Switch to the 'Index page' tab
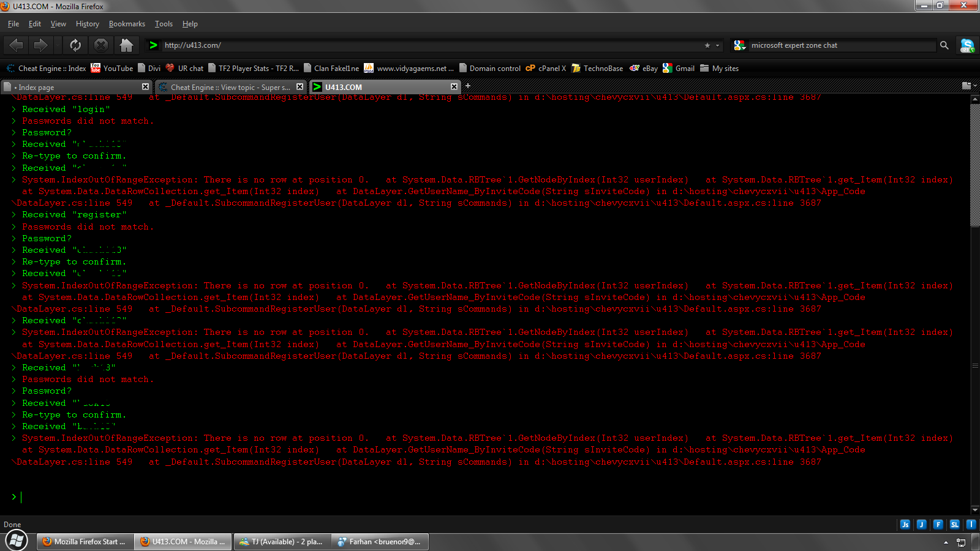This screenshot has width=980, height=551. pos(77,87)
